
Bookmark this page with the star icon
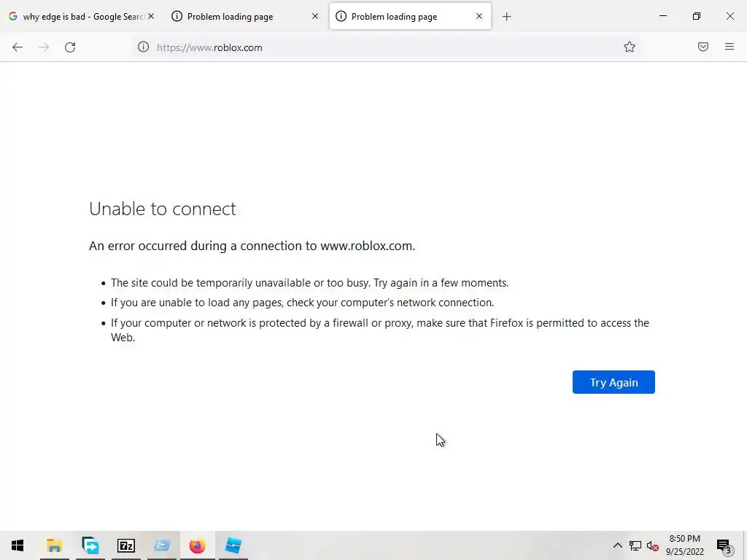[x=630, y=47]
